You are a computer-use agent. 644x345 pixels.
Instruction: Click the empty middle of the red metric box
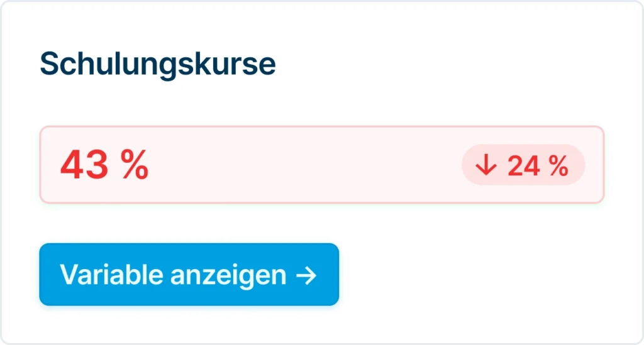(302, 165)
